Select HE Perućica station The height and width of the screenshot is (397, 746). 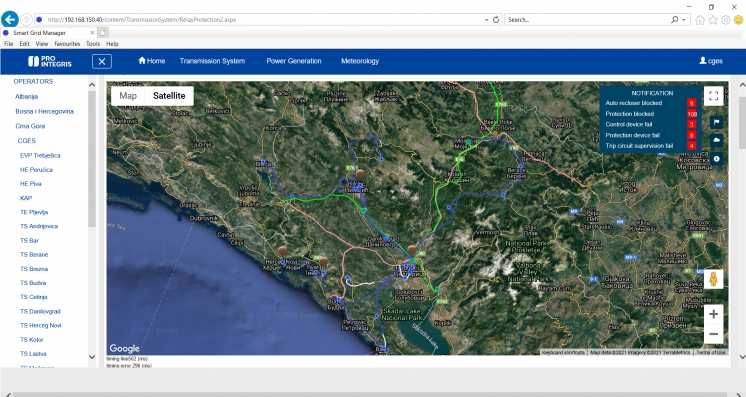click(36, 170)
